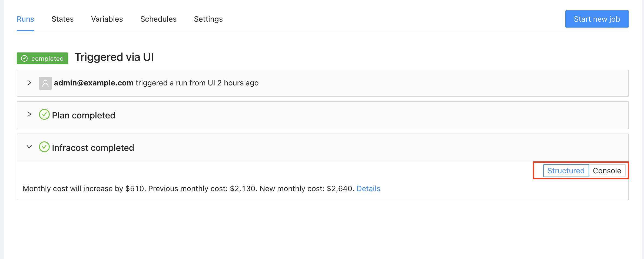Click the Triggered via UI heading
This screenshot has width=644, height=259.
click(x=114, y=57)
